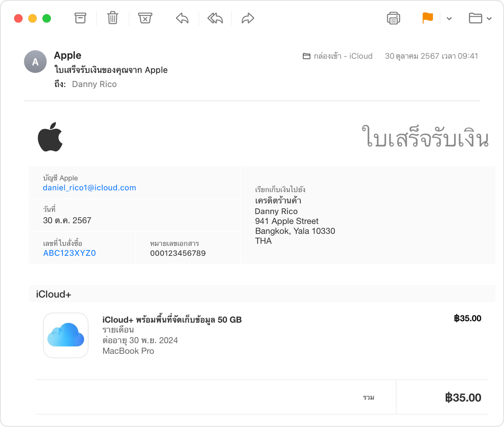The image size is (504, 427).
Task: Click เครดิตร้านค้า payment method text
Action: [278, 201]
